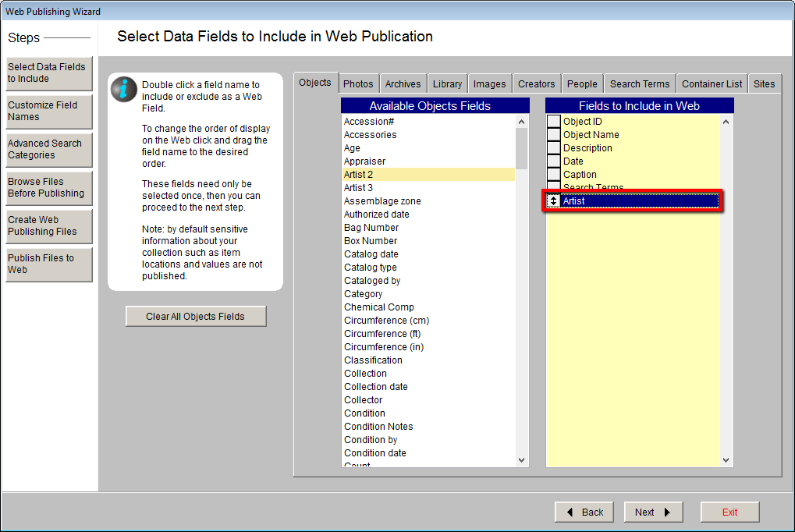
Task: Click the info icon in the help panel
Action: point(124,90)
